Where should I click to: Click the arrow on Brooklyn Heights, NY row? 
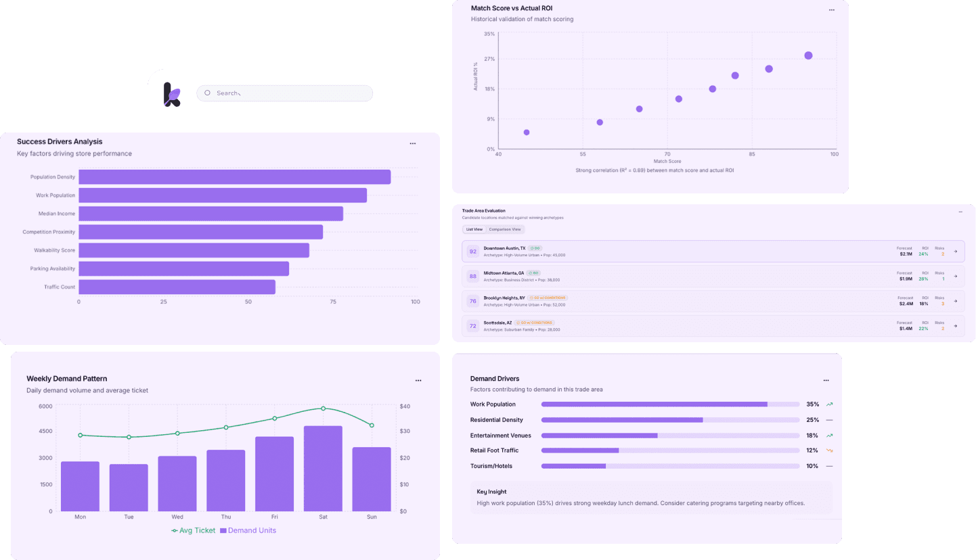tap(956, 301)
